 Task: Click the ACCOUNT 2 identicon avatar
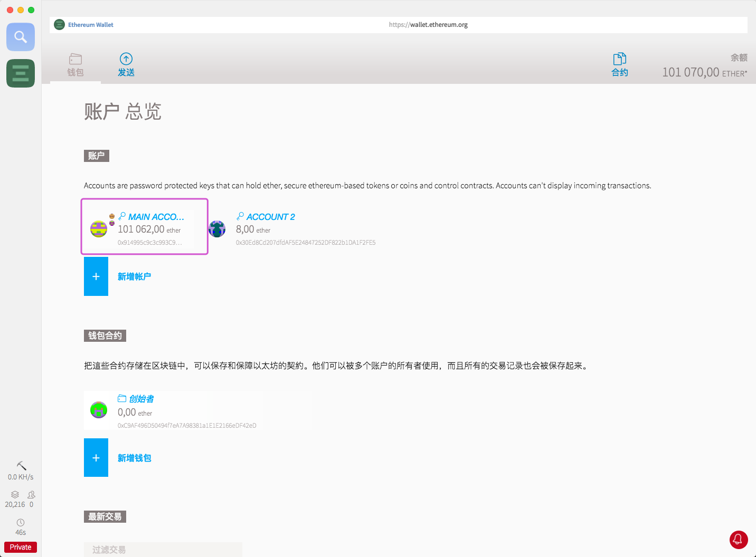click(217, 229)
